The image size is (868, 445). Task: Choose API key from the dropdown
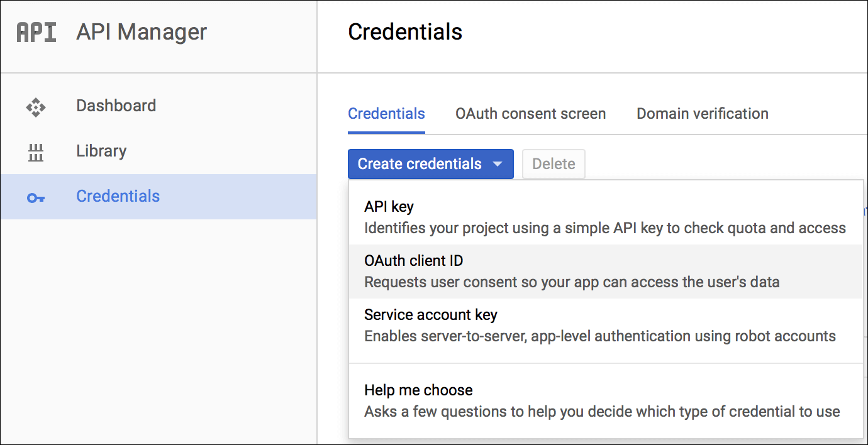coord(606,217)
